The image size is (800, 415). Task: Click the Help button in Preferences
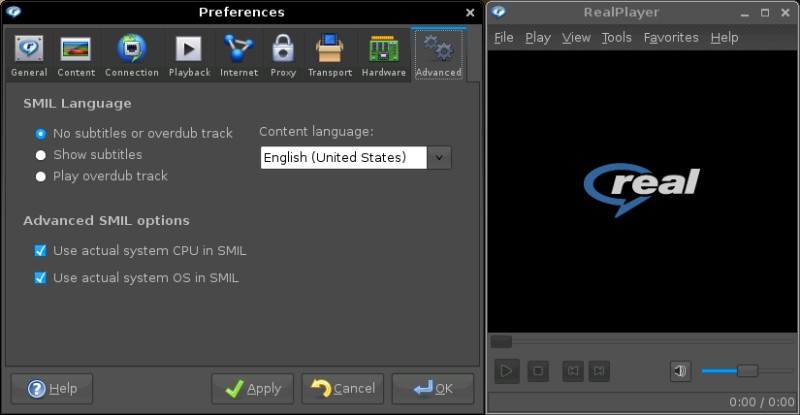(x=52, y=389)
